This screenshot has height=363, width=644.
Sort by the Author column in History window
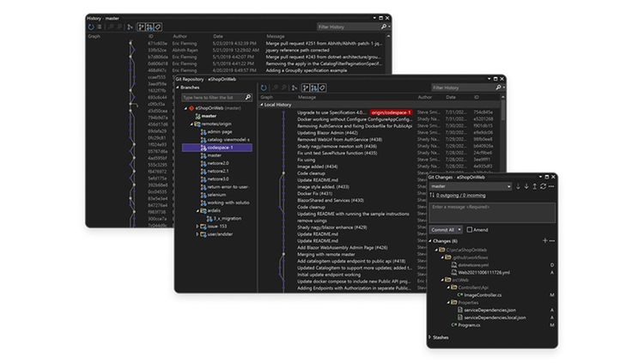point(179,36)
